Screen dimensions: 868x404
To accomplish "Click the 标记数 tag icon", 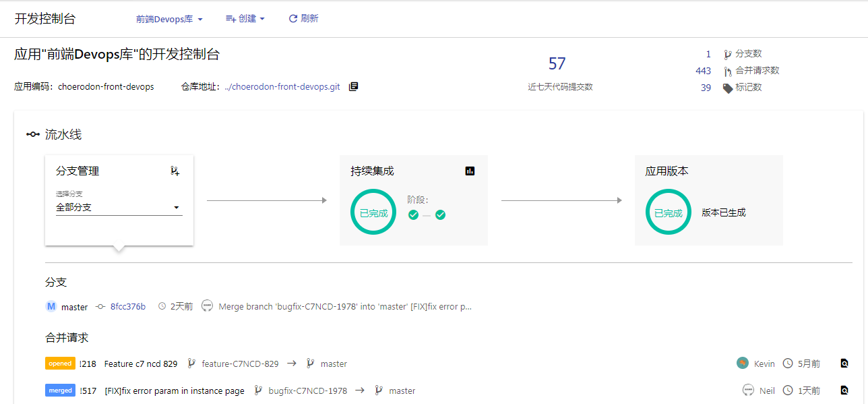I will (728, 88).
